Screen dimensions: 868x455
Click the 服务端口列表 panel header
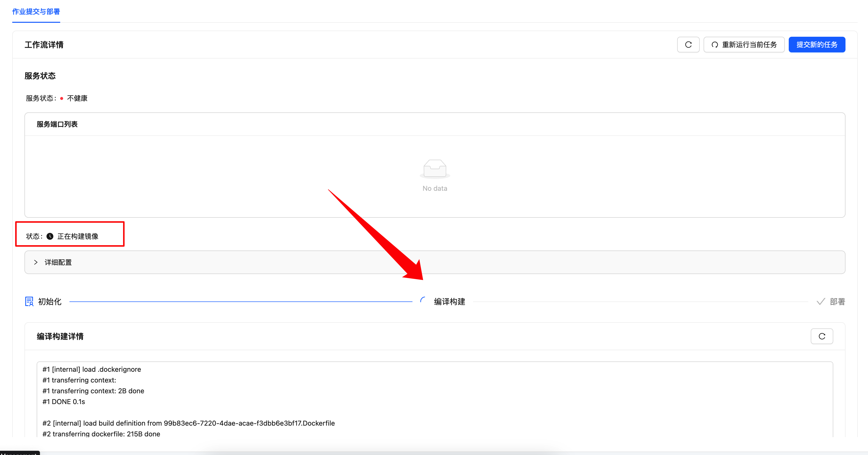tap(57, 124)
